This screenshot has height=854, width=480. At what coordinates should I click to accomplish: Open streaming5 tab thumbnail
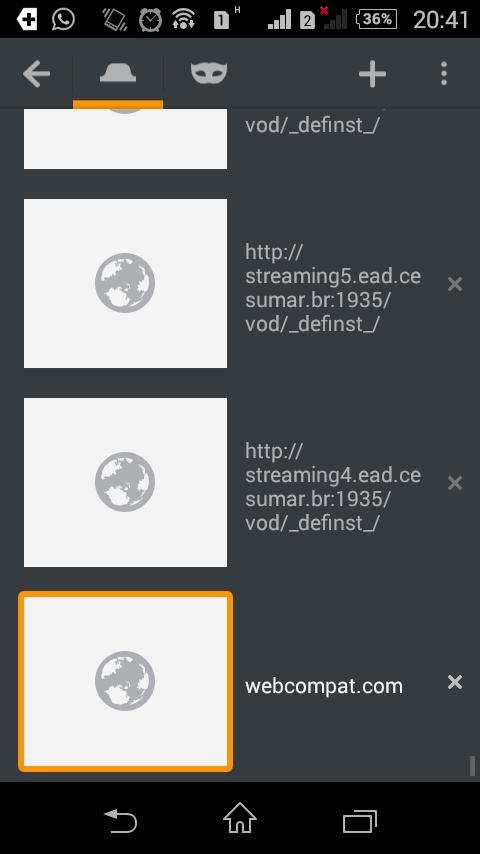(x=125, y=283)
